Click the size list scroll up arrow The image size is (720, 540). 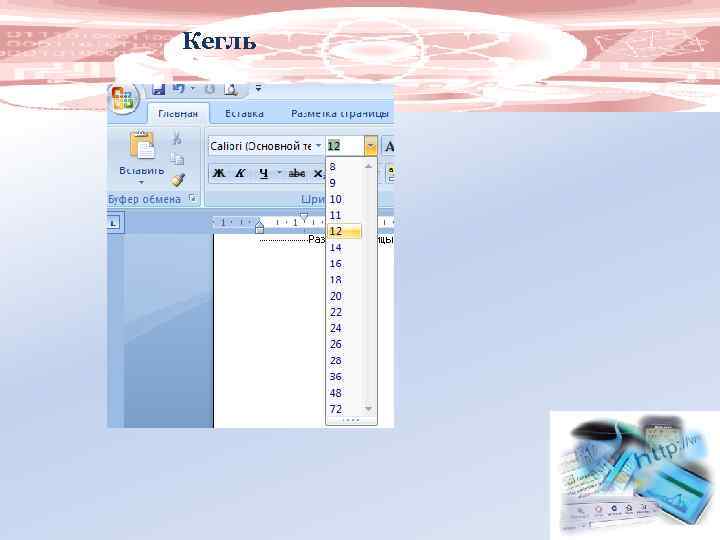click(x=368, y=166)
